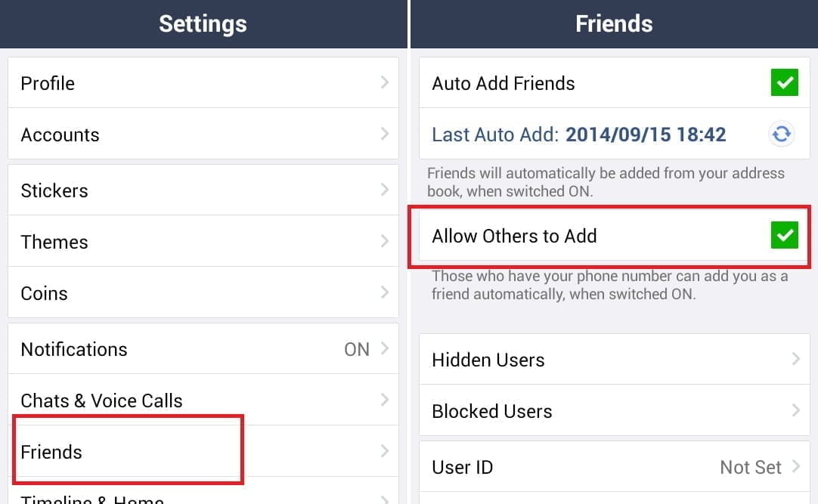Tap the Hidden Users label
Screen dimensions: 818x504
pyautogui.click(x=488, y=360)
